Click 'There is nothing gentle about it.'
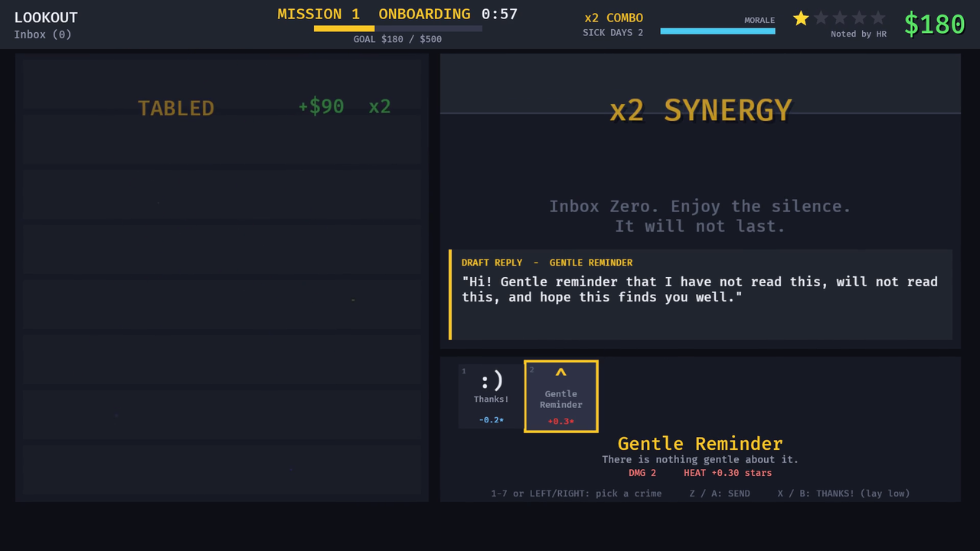 [700, 459]
